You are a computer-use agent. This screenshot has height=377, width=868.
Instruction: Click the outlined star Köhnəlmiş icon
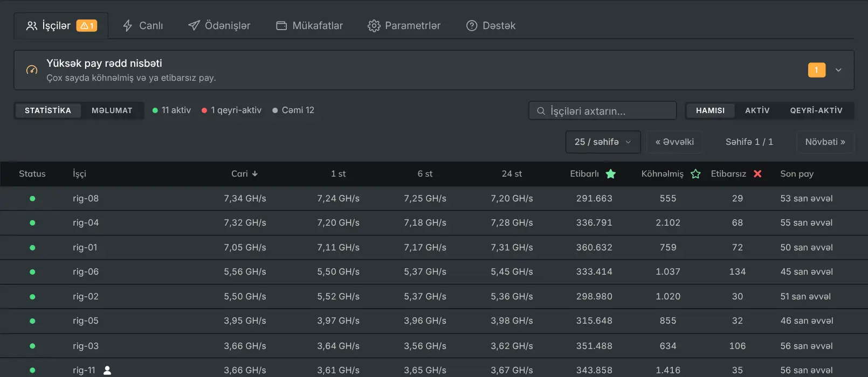(695, 174)
